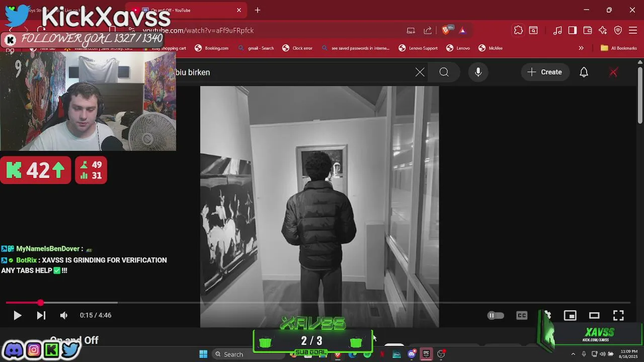The width and height of the screenshot is (644, 362).
Task: Search with voice microphone button
Action: click(478, 72)
